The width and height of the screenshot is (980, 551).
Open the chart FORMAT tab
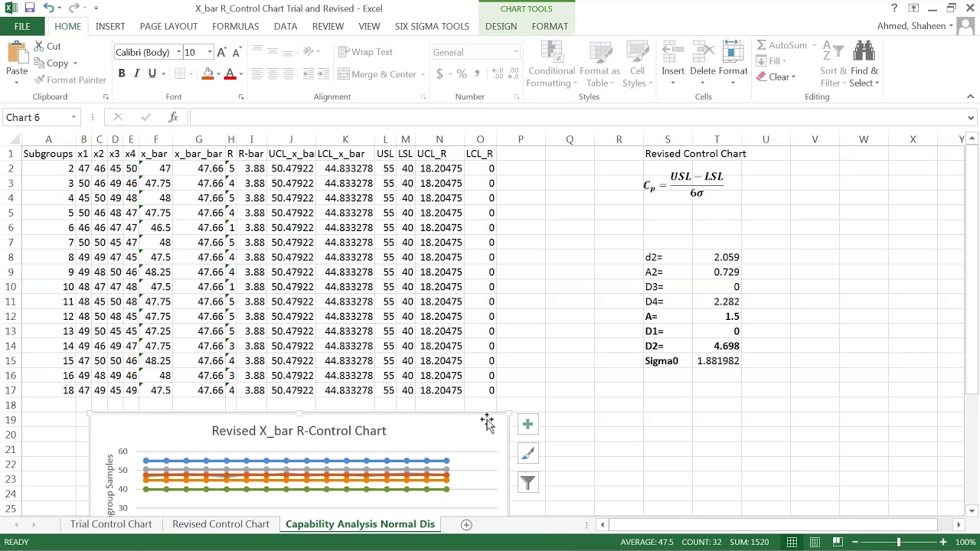(550, 26)
